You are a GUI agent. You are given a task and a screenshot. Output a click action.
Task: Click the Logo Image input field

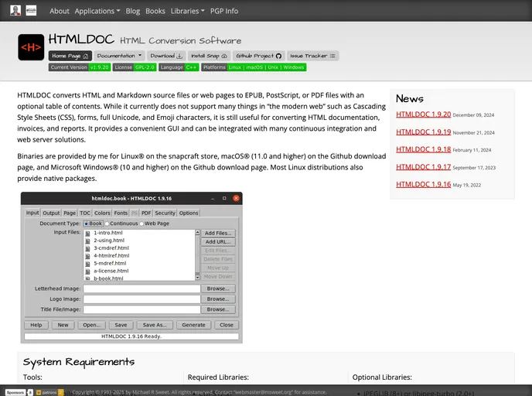[x=142, y=299]
